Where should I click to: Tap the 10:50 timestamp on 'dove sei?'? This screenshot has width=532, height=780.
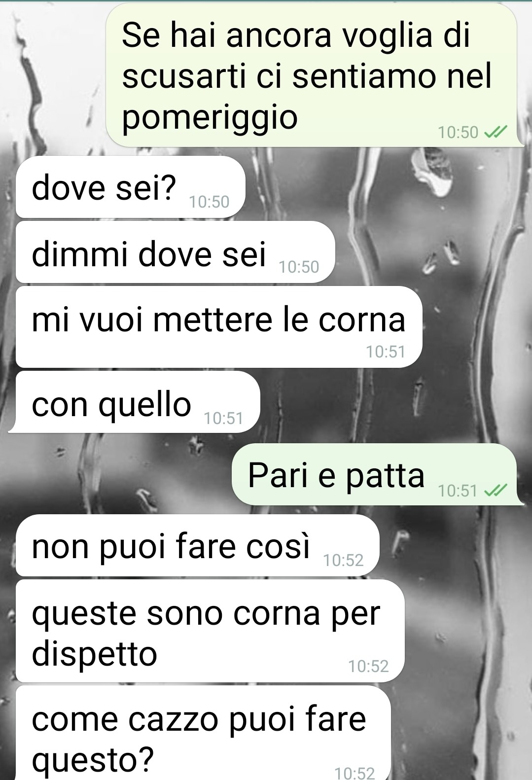pyautogui.click(x=210, y=202)
